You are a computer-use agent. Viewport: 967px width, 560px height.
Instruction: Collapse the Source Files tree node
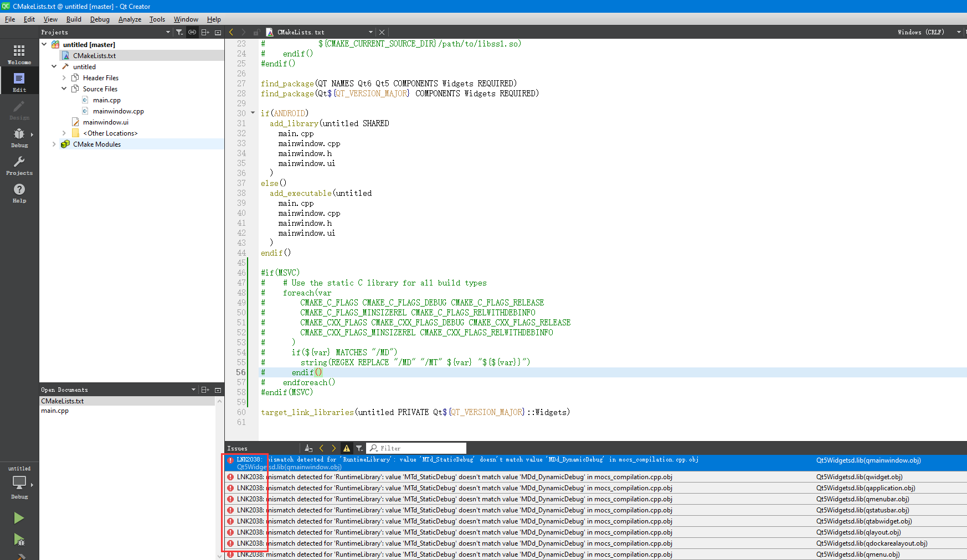click(x=64, y=89)
